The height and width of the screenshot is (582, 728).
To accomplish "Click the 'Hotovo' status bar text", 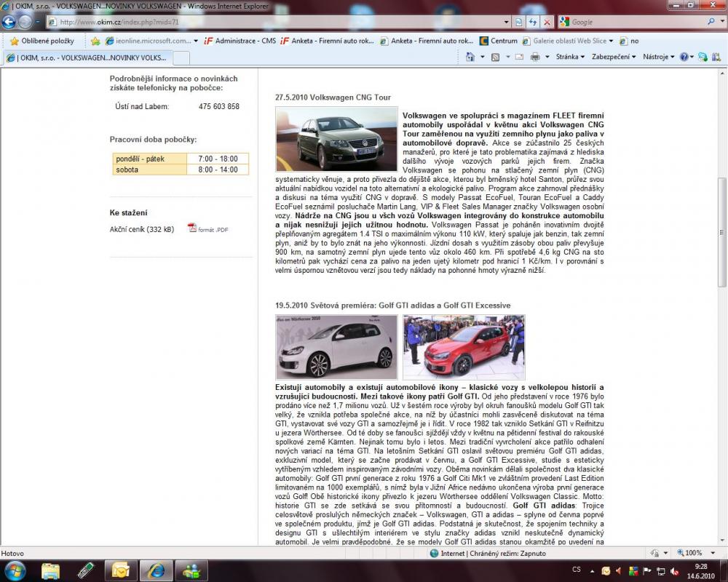I will point(12,553).
